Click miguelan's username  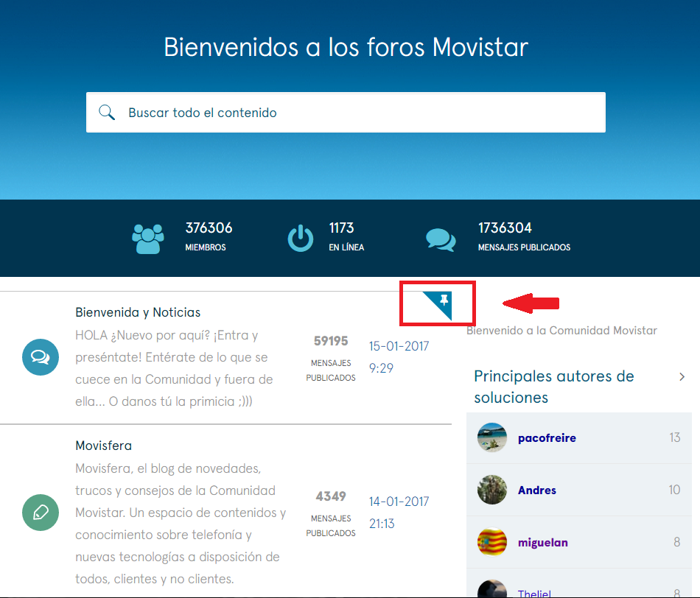coord(543,542)
